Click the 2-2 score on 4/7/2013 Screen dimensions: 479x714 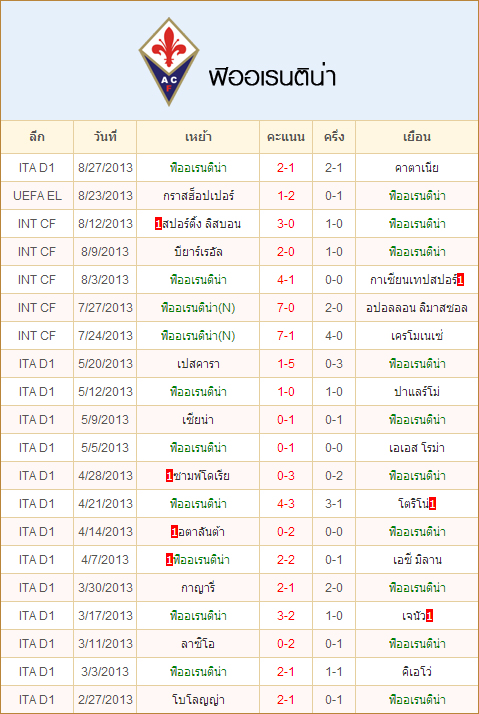coord(286,560)
